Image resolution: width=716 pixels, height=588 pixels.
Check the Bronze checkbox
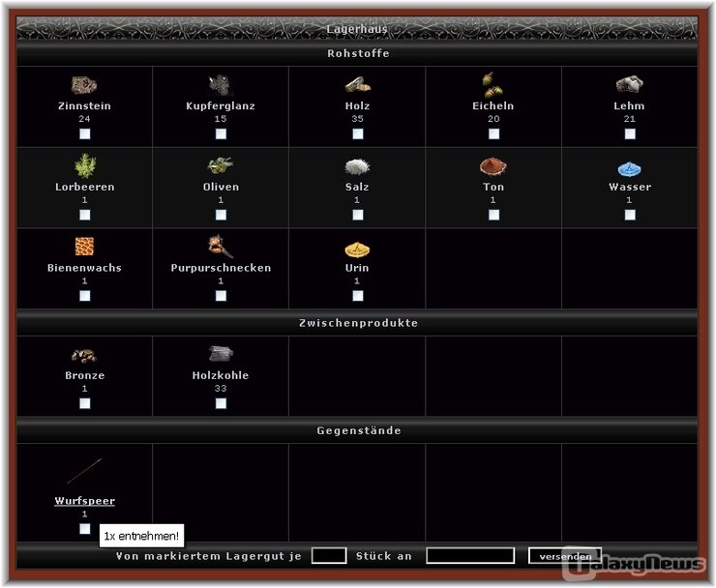click(85, 403)
